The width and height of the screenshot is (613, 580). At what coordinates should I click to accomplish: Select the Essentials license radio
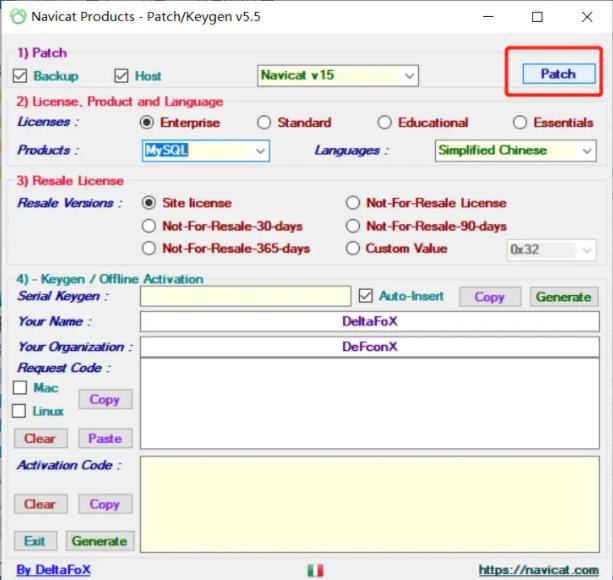click(x=520, y=123)
